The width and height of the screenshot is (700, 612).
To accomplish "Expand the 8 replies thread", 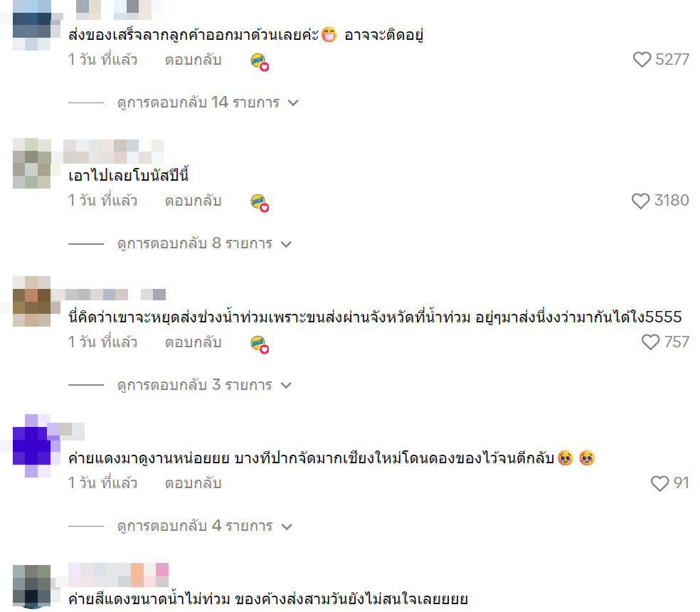I will pos(204,244).
